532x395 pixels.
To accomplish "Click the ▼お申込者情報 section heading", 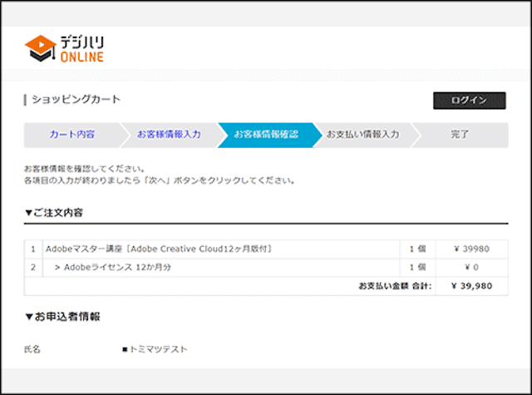I will 62,317.
